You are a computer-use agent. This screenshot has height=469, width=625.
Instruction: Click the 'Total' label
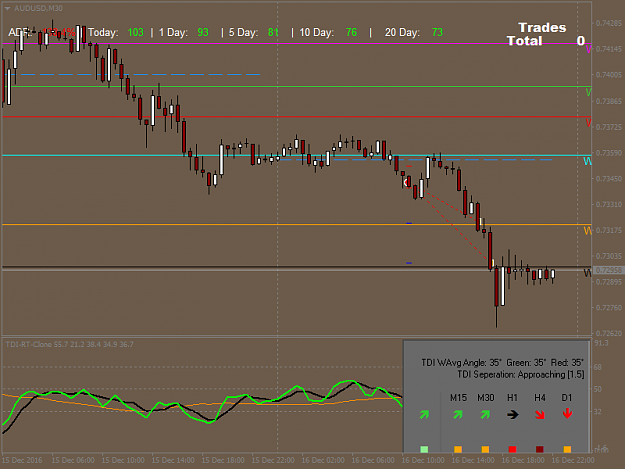(525, 41)
